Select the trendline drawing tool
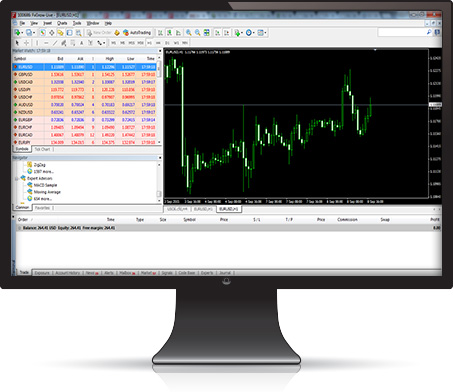Image resolution: width=453 pixels, height=392 pixels. pyautogui.click(x=55, y=43)
